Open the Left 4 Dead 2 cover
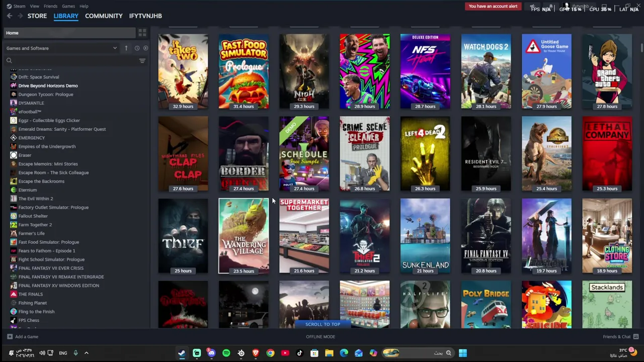Viewport: 644px width, 362px height. pyautogui.click(x=425, y=153)
